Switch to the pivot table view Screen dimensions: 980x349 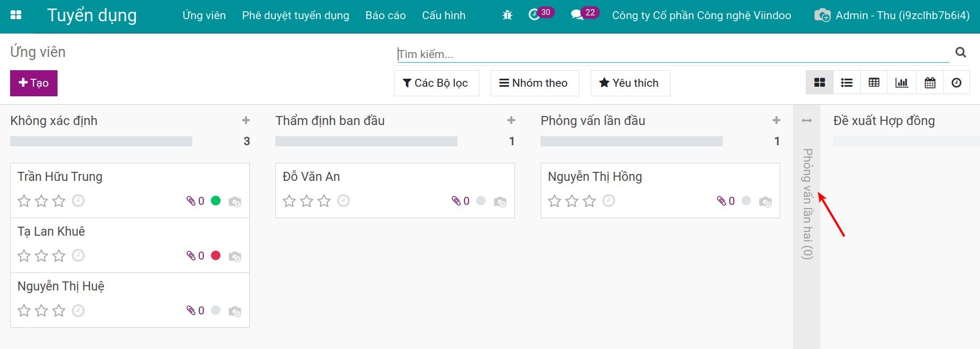tap(873, 82)
